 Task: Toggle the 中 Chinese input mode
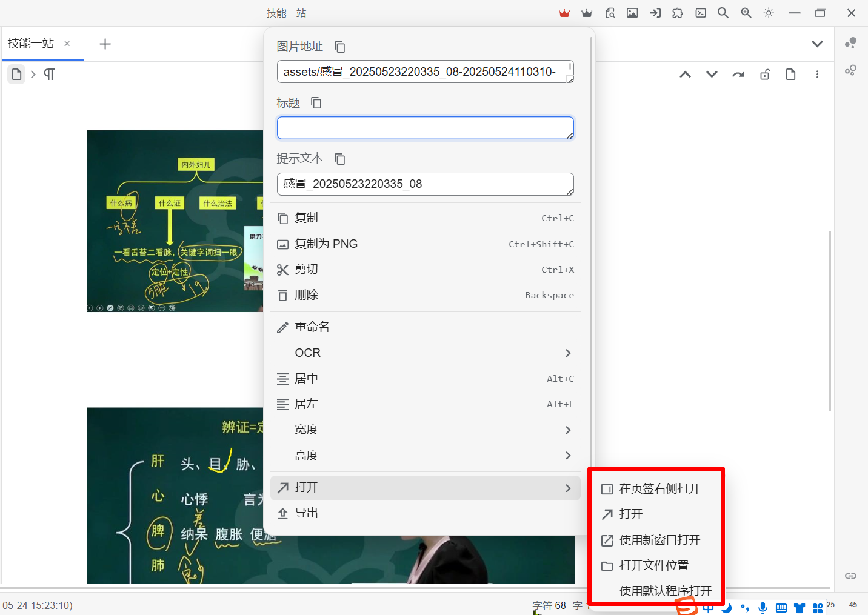pyautogui.click(x=708, y=608)
